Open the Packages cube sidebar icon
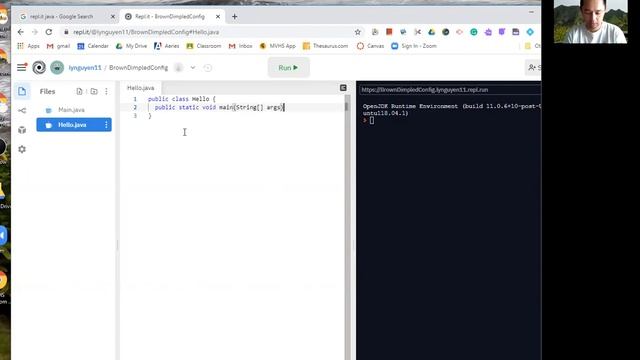 pyautogui.click(x=22, y=130)
